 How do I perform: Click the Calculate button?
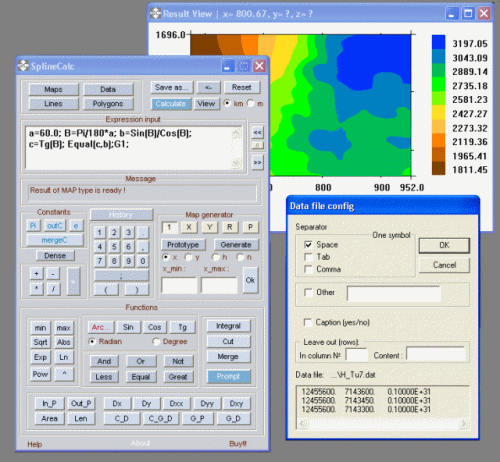[x=171, y=104]
